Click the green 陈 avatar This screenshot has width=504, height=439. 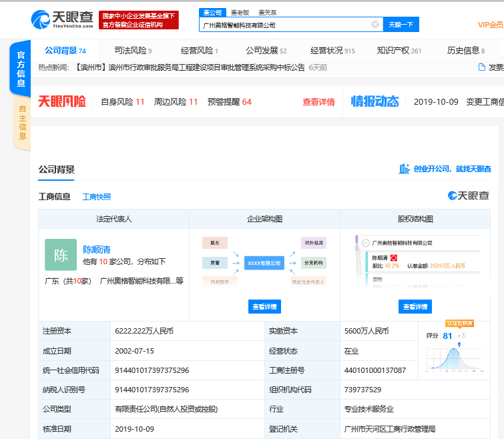(x=61, y=255)
